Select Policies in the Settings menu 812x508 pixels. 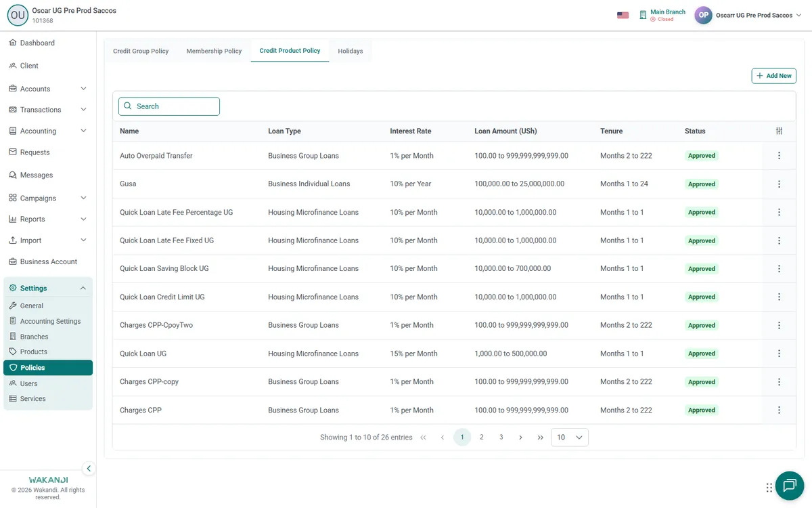[47, 368]
